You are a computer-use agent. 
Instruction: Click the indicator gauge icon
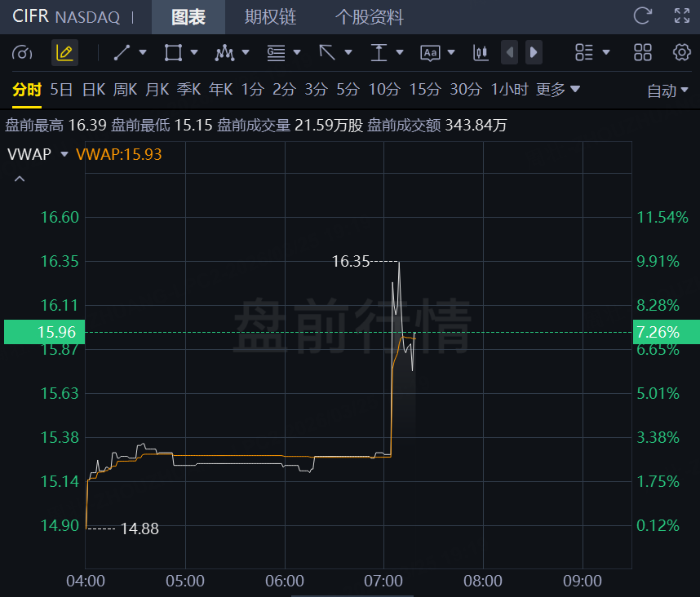coord(22,53)
